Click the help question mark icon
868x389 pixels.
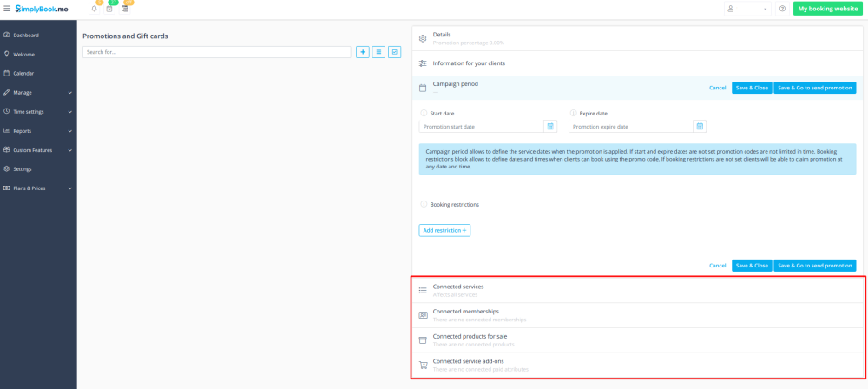pos(782,9)
